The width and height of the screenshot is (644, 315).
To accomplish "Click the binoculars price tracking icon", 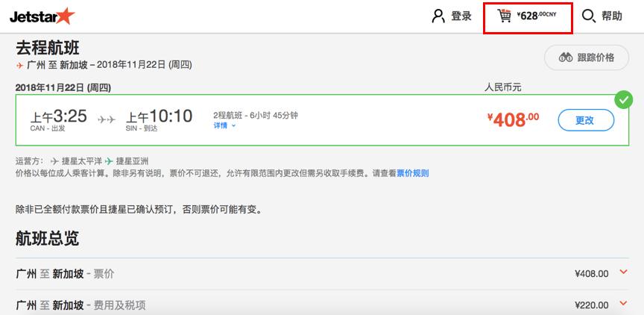I will click(566, 57).
